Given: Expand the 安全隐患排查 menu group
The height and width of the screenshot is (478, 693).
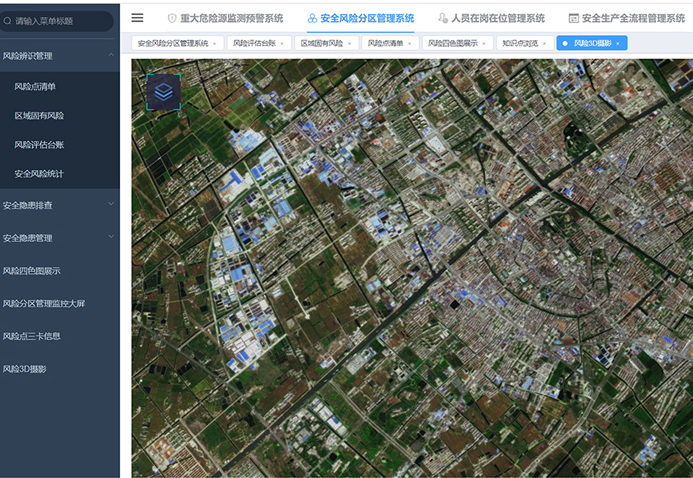Looking at the screenshot, I should point(111,205).
